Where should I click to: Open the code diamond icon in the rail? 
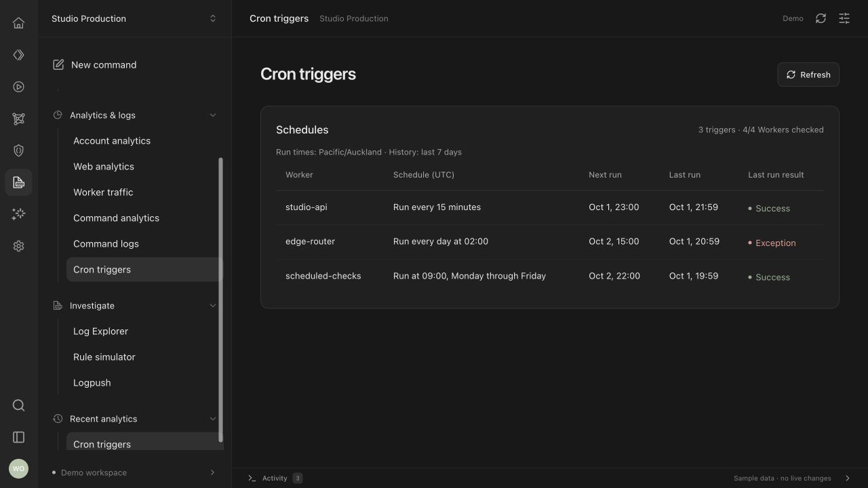click(x=18, y=55)
